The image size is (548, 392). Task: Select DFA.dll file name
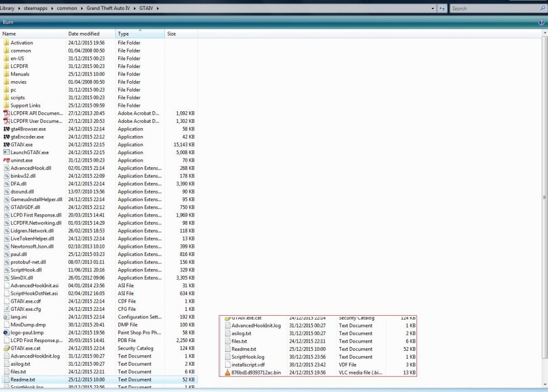tap(19, 184)
